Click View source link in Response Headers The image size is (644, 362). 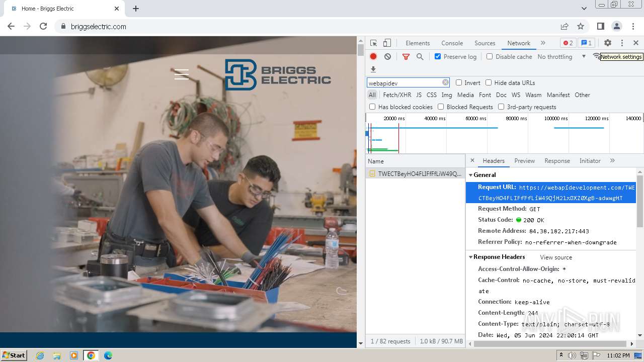pyautogui.click(x=556, y=257)
